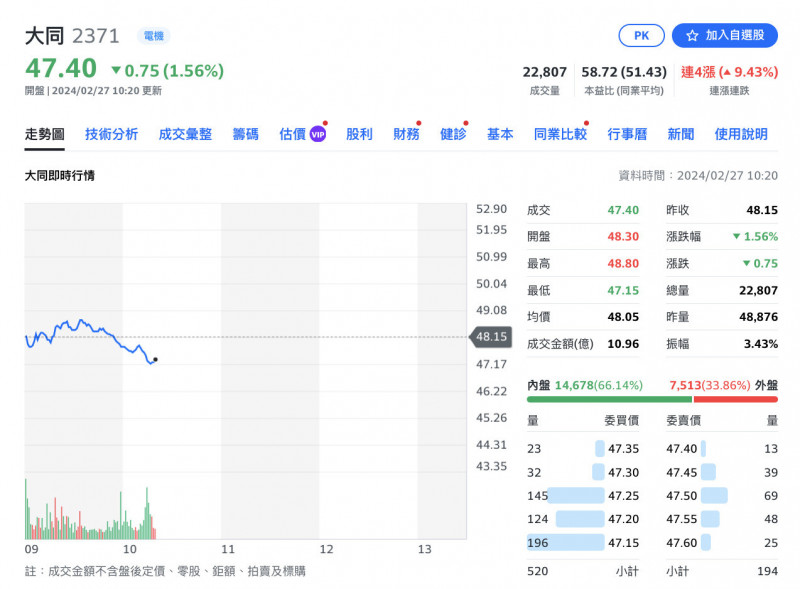Click the latest price dot on chart
The width and height of the screenshot is (800, 589).
156,360
